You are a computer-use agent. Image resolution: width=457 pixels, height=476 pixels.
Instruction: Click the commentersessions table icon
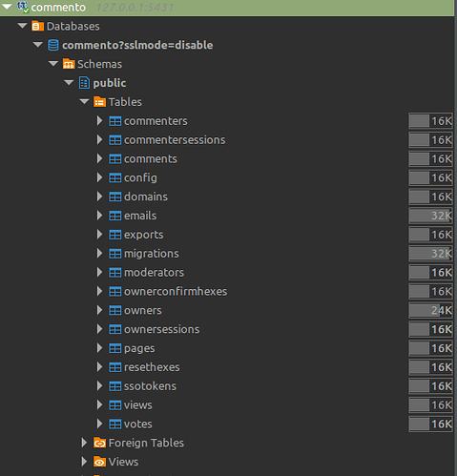click(x=115, y=140)
